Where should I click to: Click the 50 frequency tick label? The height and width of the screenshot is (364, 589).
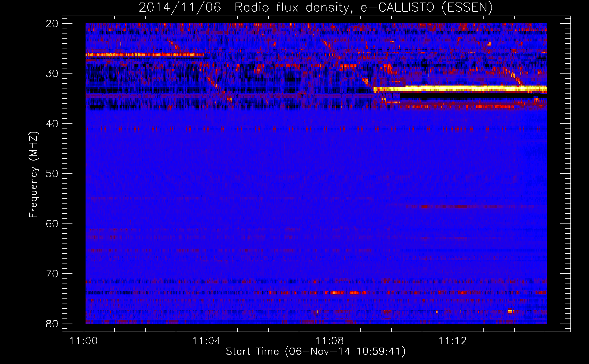point(52,174)
